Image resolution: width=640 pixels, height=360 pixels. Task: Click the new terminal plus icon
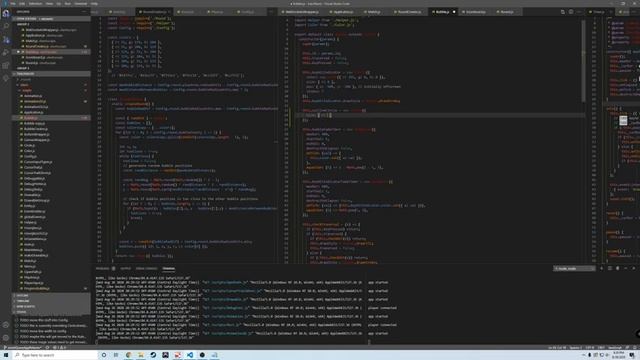click(601, 269)
